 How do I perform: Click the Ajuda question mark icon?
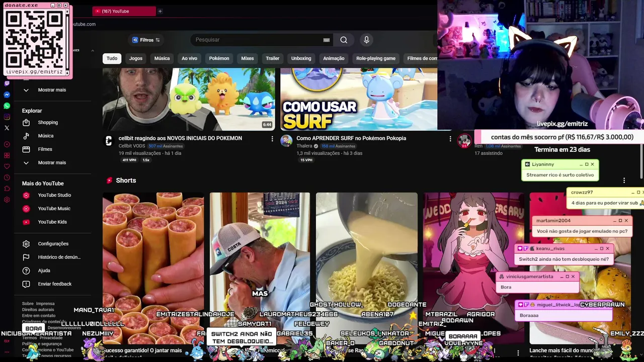click(26, 270)
